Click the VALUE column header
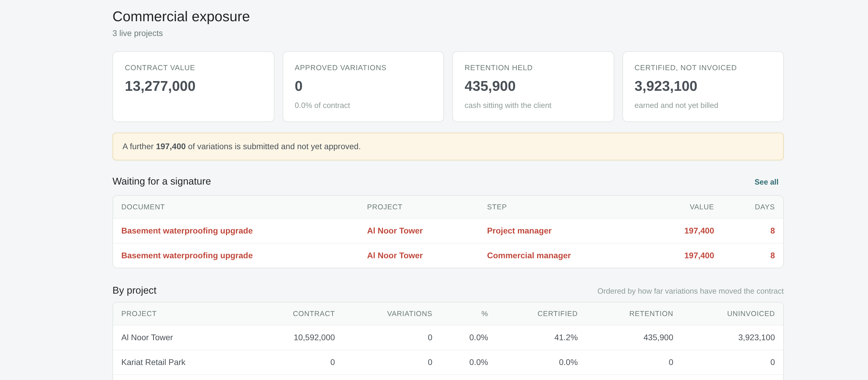The height and width of the screenshot is (380, 868). (702, 207)
